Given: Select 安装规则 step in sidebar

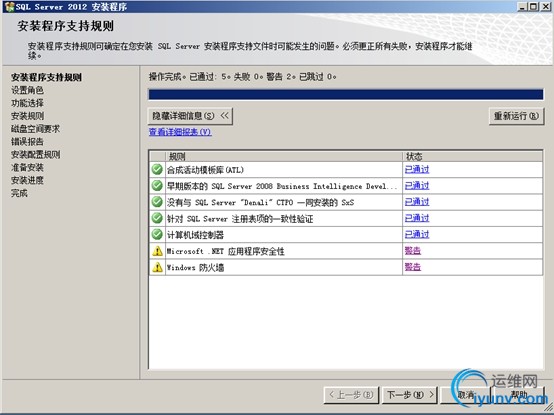Looking at the screenshot, I should click(27, 116).
